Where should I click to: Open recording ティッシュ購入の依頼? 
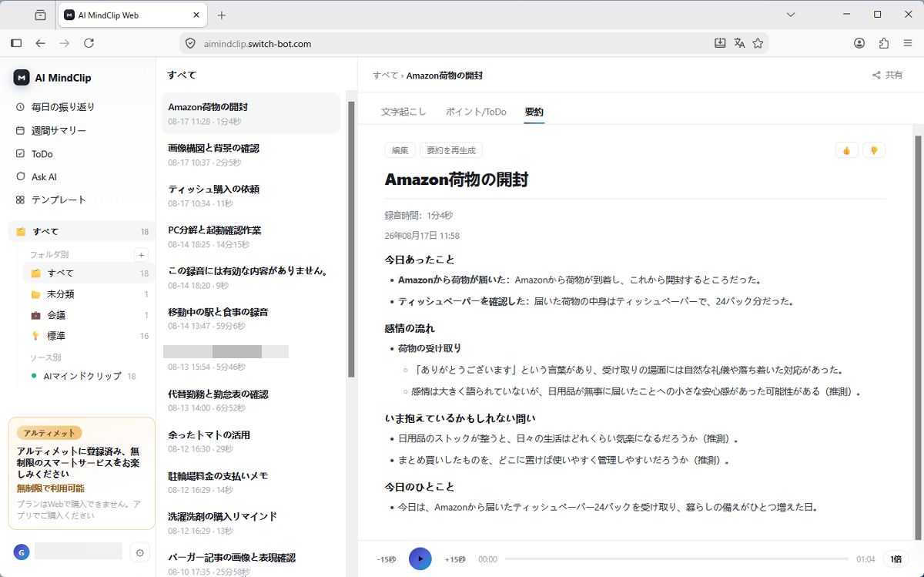(251, 195)
